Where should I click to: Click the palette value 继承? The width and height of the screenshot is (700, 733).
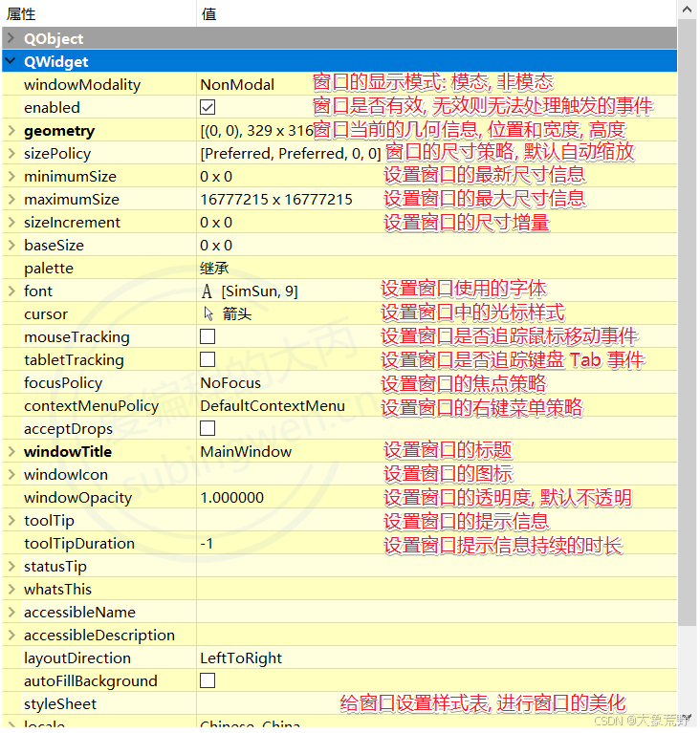[x=214, y=269]
